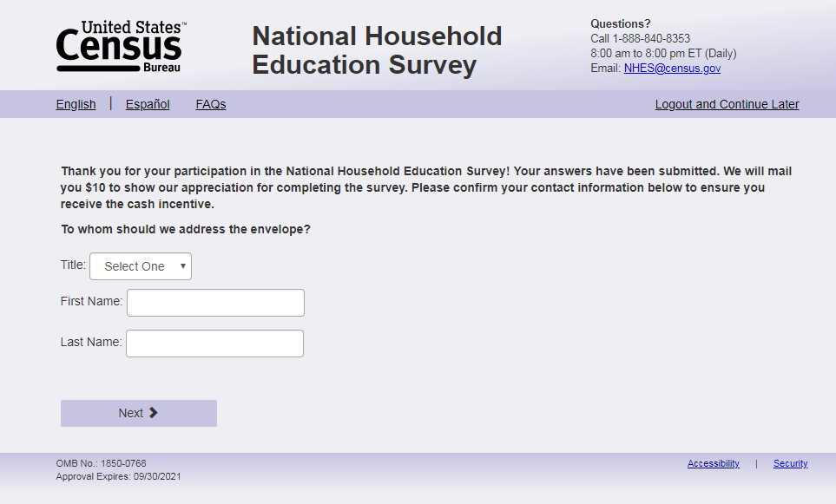Screen dimensions: 836x504
Task: Switch the survey language to Español
Action: [x=148, y=104]
